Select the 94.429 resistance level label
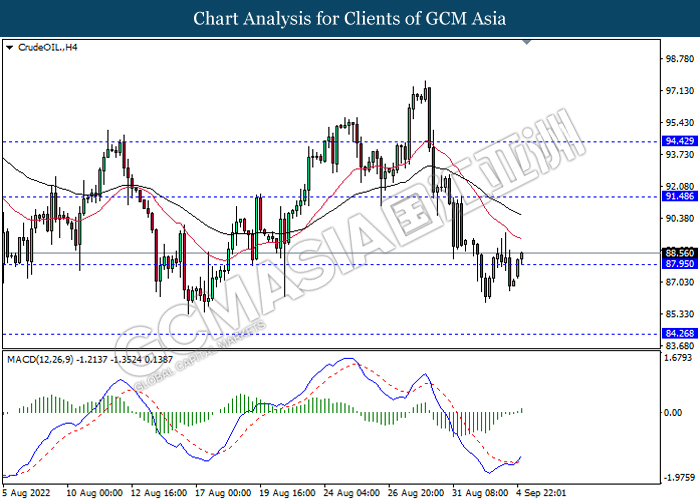 (x=679, y=141)
